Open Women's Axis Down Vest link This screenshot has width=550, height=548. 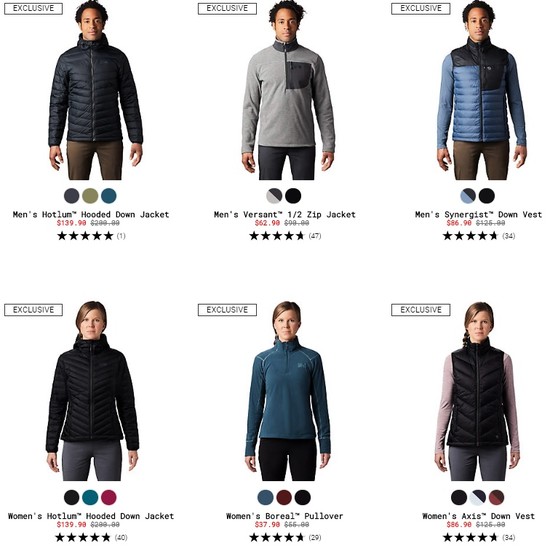478,516
